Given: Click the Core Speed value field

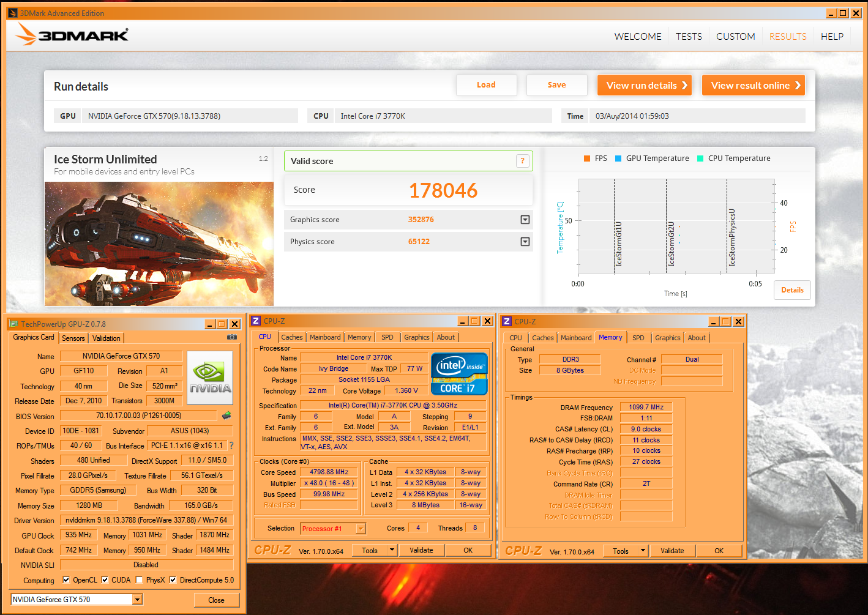Looking at the screenshot, I should point(329,472).
